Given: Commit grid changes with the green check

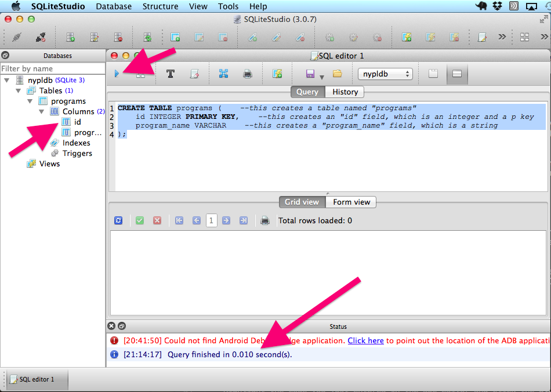Looking at the screenshot, I should [x=140, y=220].
